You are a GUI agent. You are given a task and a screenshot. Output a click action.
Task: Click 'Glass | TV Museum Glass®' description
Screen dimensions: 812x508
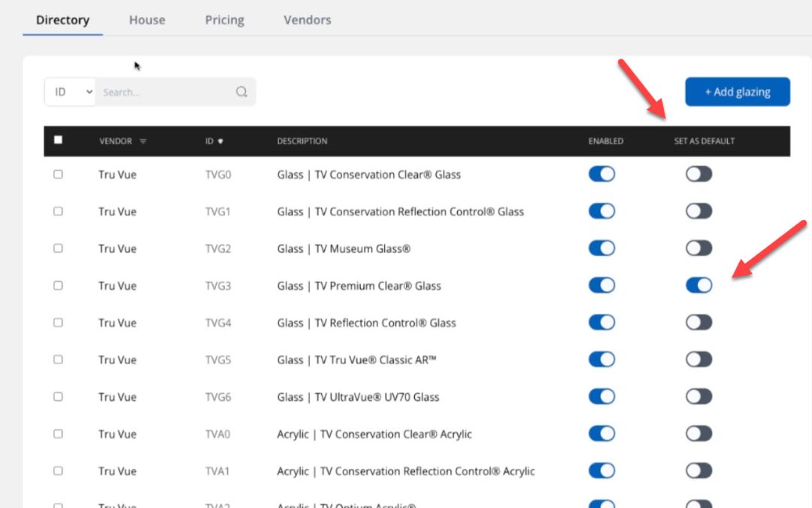(344, 249)
